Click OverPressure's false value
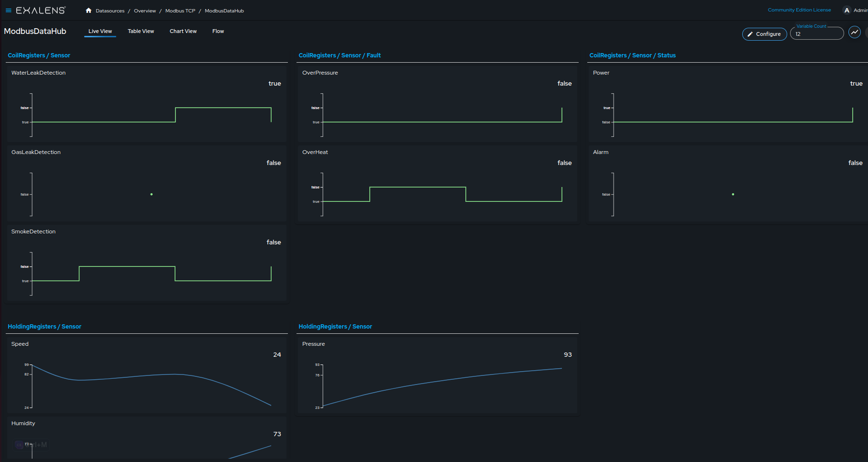868x462 pixels. point(564,83)
